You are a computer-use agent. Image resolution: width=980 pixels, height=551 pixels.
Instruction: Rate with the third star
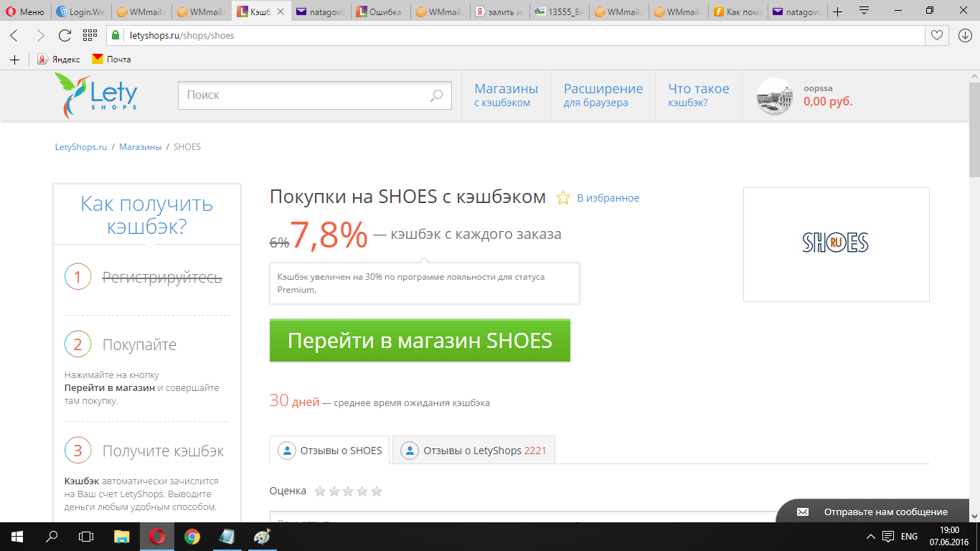348,491
